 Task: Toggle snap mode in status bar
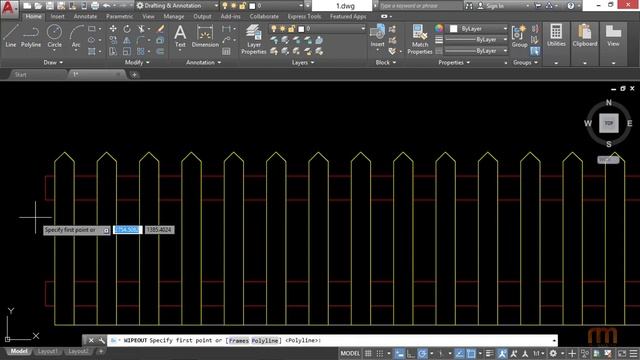click(380, 353)
